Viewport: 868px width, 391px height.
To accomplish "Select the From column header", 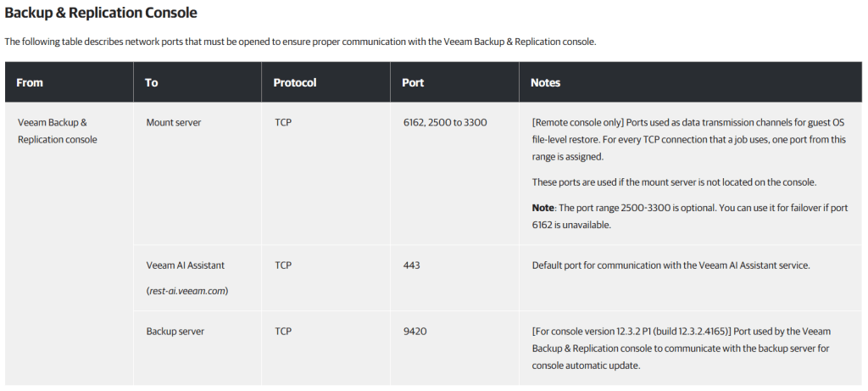I will [30, 83].
